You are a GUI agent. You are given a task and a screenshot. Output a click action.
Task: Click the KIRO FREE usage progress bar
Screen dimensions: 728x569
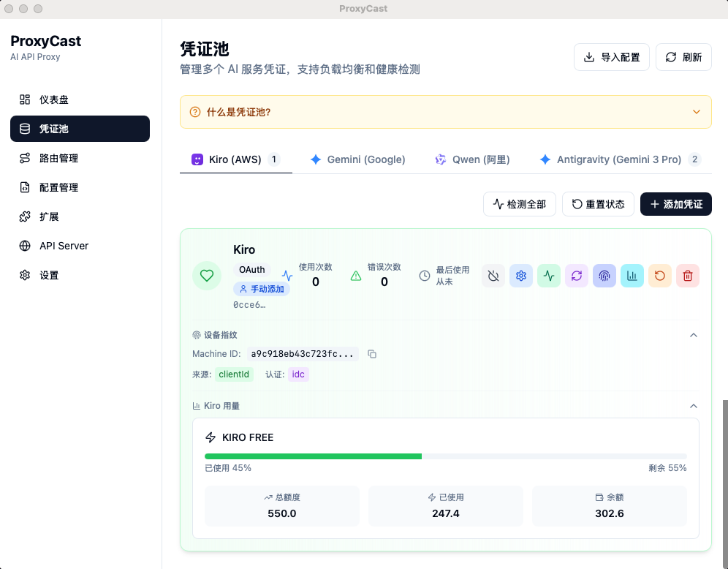click(x=446, y=456)
